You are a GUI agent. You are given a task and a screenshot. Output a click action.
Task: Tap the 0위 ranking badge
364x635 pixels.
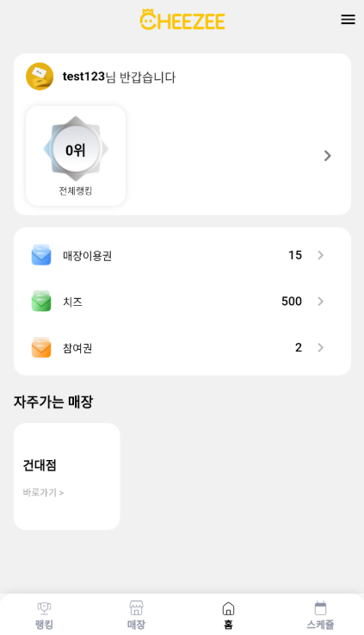pyautogui.click(x=76, y=149)
